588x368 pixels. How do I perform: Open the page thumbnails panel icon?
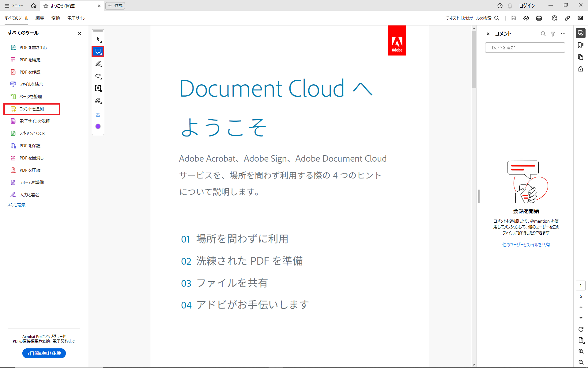tap(581, 57)
